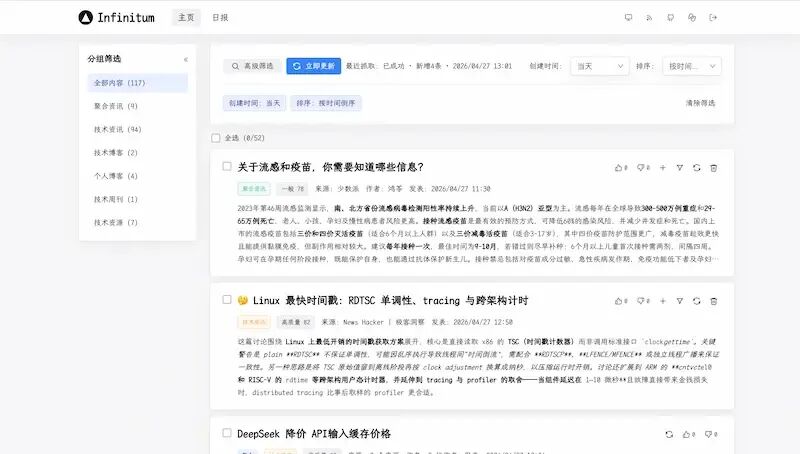800x454 pixels.
Task: Click the 高质量 82 score badge
Action: point(296,322)
